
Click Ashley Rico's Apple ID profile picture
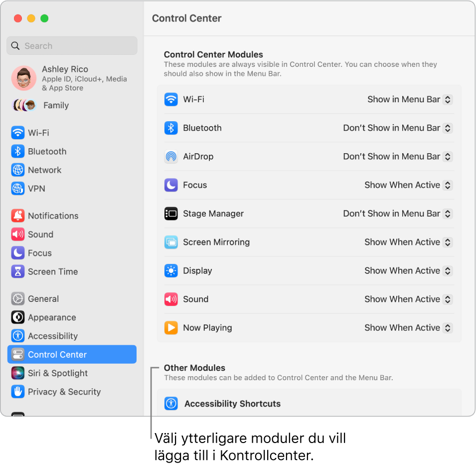tap(23, 78)
